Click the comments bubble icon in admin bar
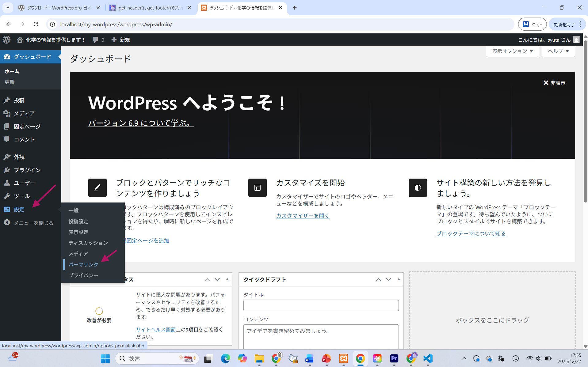 (x=95, y=40)
